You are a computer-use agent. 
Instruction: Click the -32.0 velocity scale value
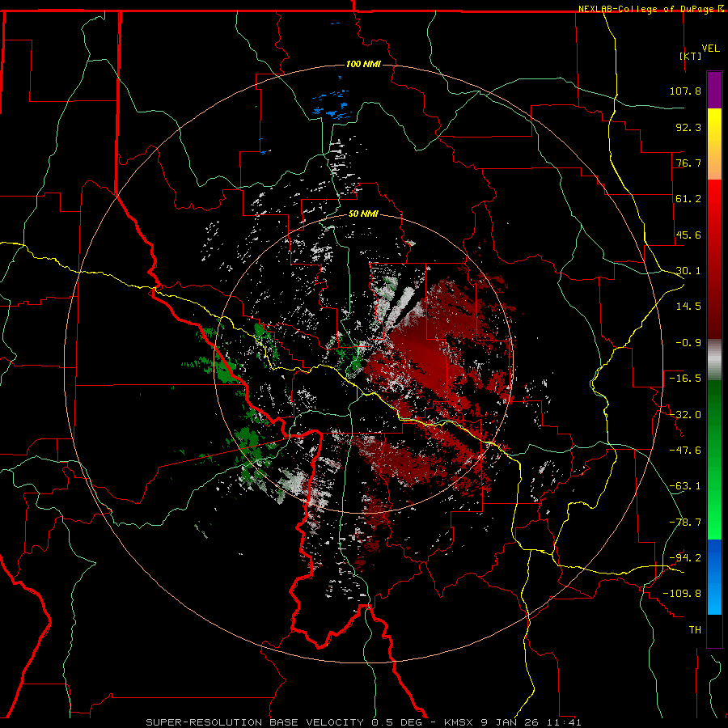(685, 415)
